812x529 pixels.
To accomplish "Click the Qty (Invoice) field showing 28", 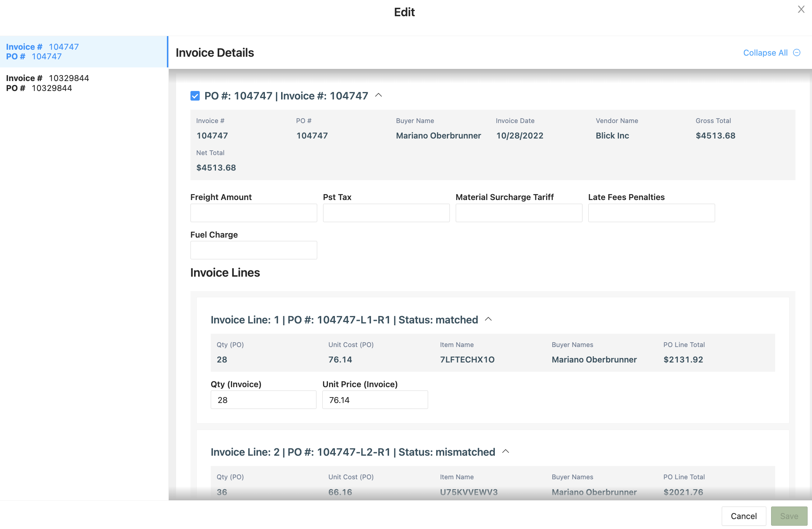I will pyautogui.click(x=263, y=400).
